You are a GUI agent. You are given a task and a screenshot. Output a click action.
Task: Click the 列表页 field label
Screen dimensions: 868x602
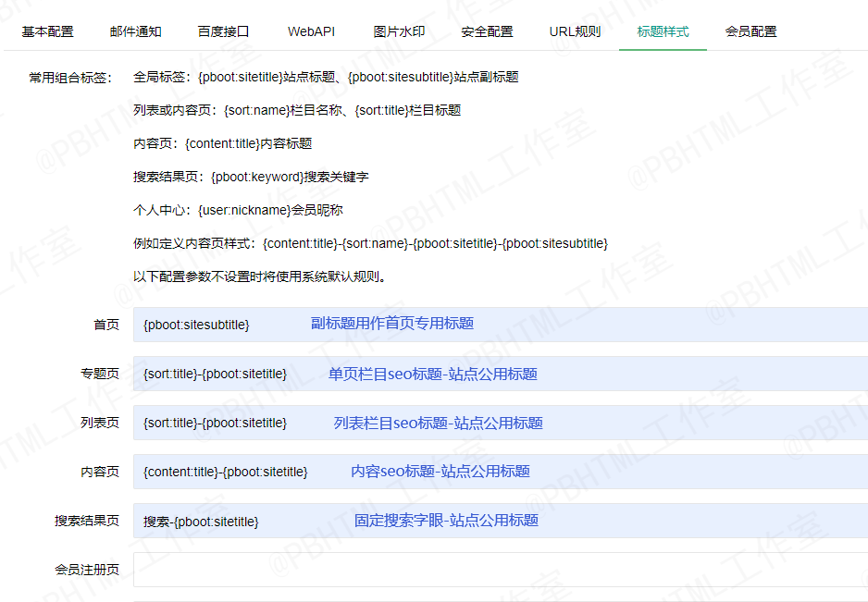point(100,423)
